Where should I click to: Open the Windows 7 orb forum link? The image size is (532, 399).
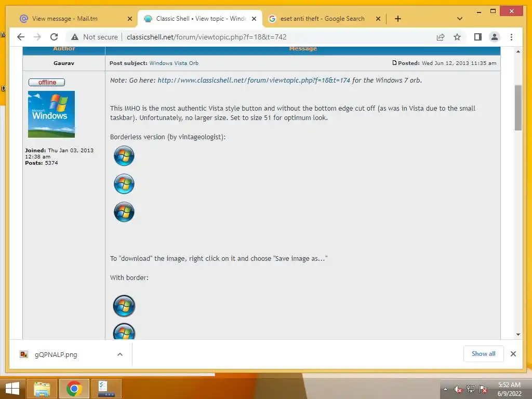coord(254,81)
